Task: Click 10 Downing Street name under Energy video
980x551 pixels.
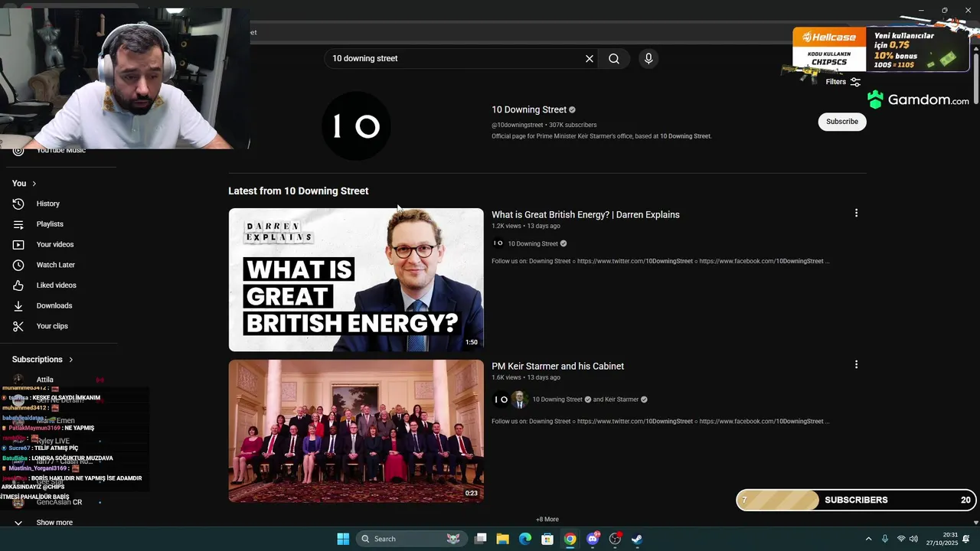Action: pos(533,244)
